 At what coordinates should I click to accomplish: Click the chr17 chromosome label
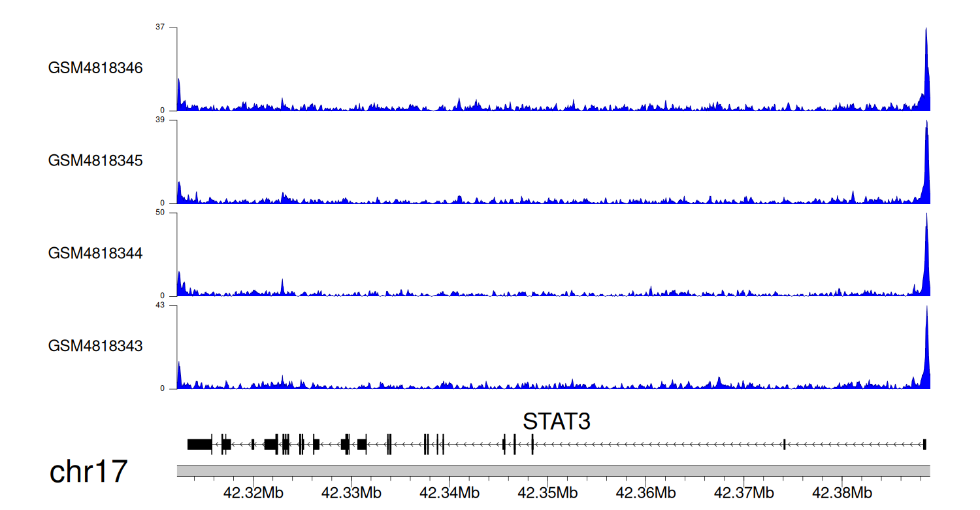pyautogui.click(x=88, y=472)
